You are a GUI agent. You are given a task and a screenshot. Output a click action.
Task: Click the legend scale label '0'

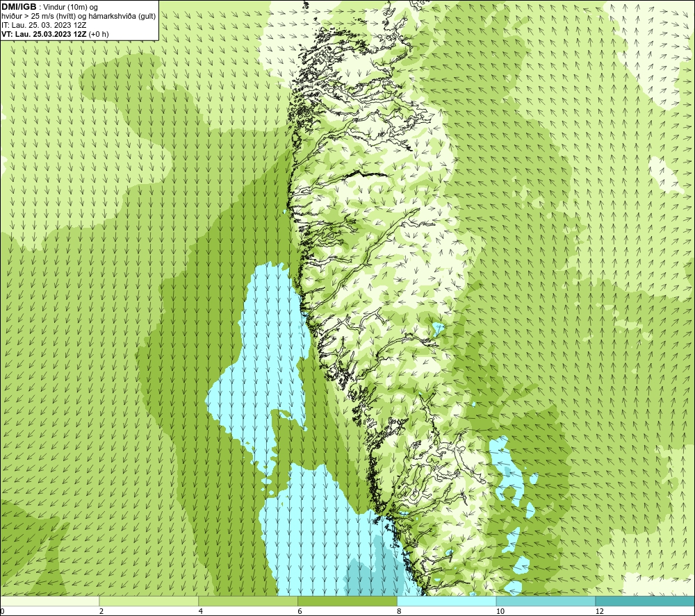2,612
